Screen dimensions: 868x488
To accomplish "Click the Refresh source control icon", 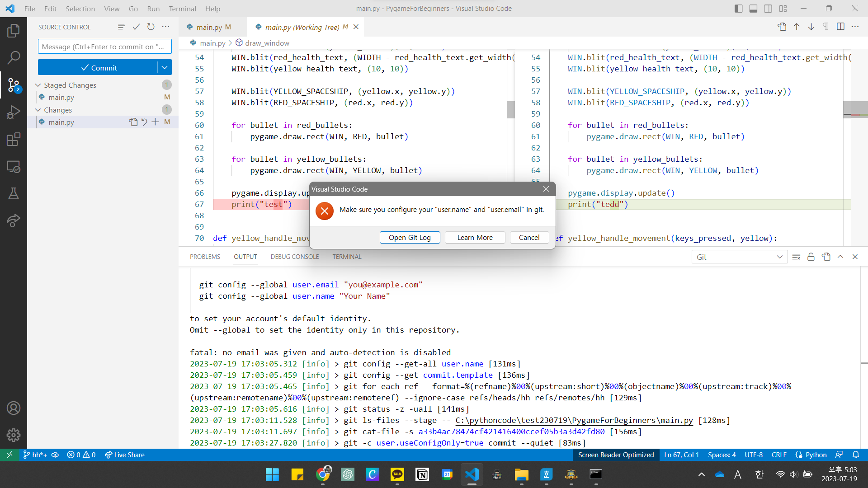I will click(x=151, y=27).
